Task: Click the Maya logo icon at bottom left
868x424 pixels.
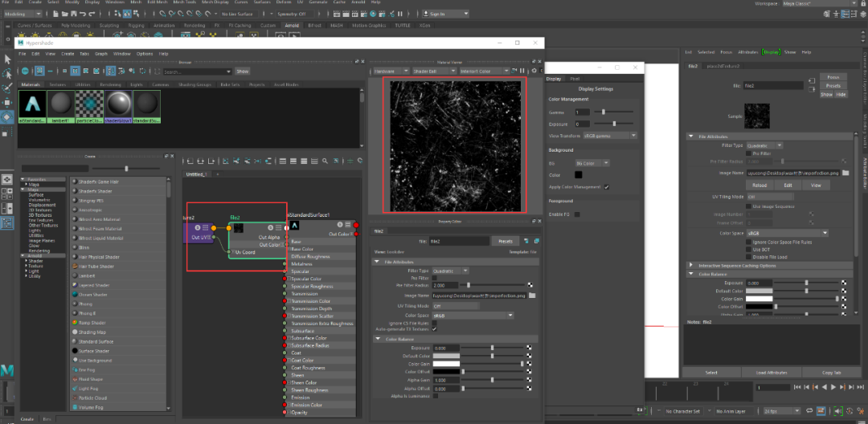Action: point(7,370)
